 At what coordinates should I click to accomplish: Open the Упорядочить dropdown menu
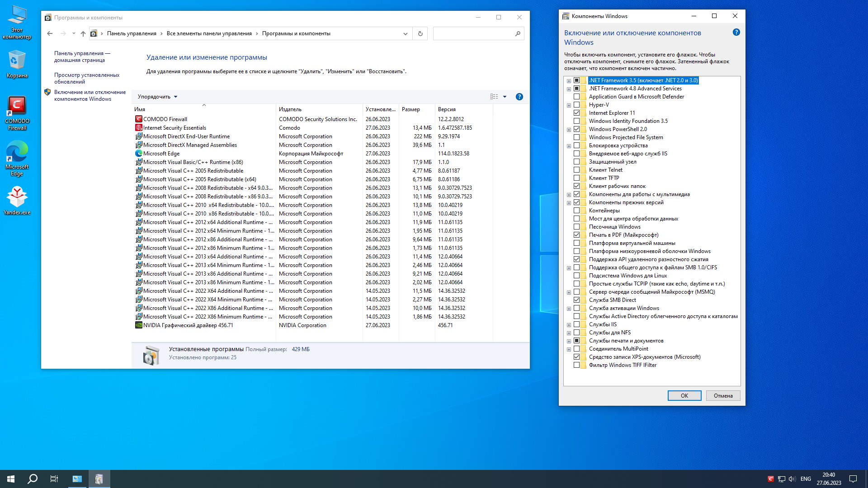(157, 97)
